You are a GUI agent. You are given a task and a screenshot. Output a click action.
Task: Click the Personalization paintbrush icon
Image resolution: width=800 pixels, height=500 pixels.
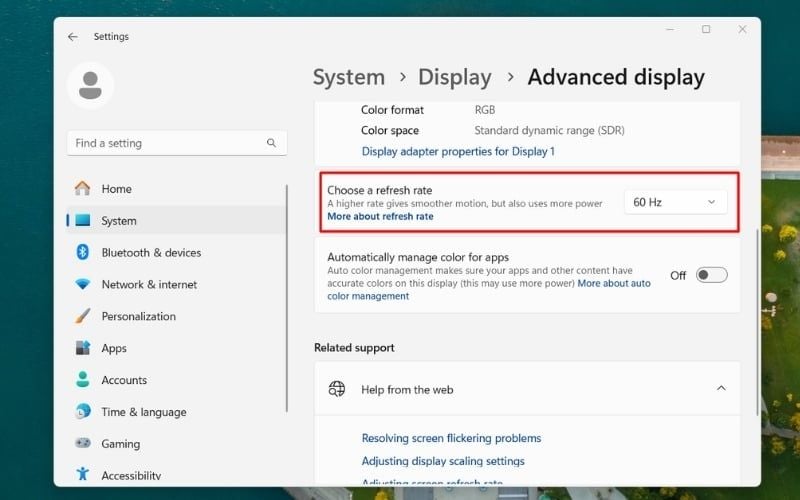[83, 316]
